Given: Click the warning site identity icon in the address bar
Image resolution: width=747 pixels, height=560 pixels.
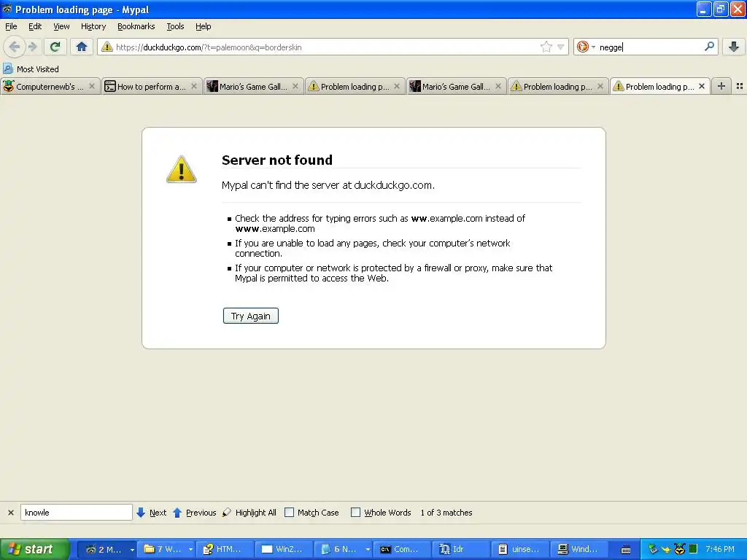Looking at the screenshot, I should [x=107, y=47].
